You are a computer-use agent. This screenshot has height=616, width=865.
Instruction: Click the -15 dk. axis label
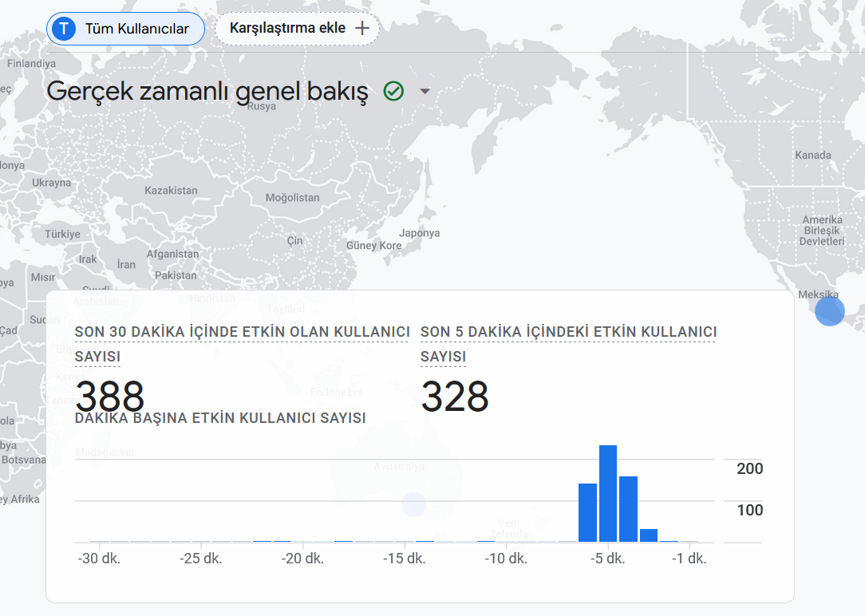(x=405, y=558)
